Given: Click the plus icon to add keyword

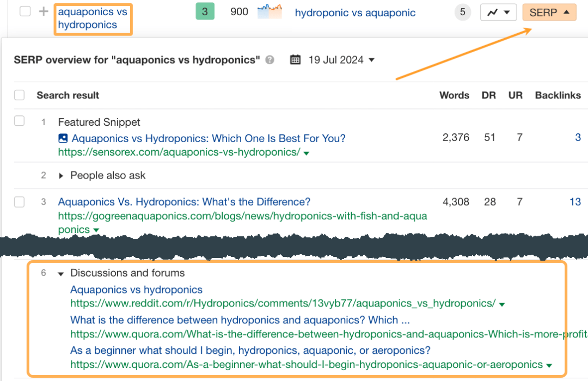Looking at the screenshot, I should 43,11.
